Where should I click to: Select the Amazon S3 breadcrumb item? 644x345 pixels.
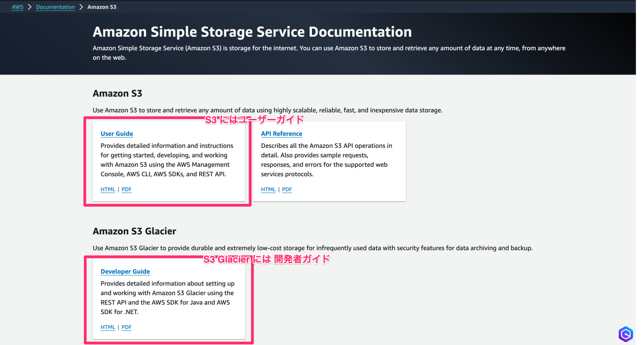102,7
